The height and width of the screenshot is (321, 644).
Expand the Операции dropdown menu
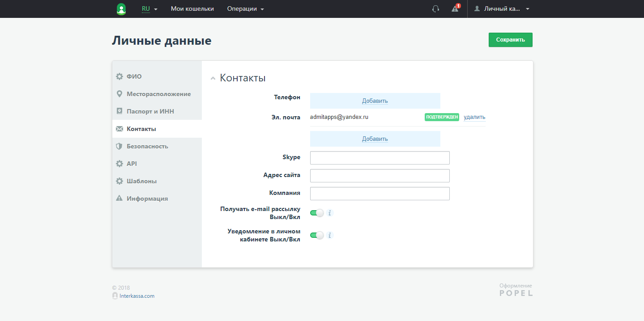click(x=245, y=9)
